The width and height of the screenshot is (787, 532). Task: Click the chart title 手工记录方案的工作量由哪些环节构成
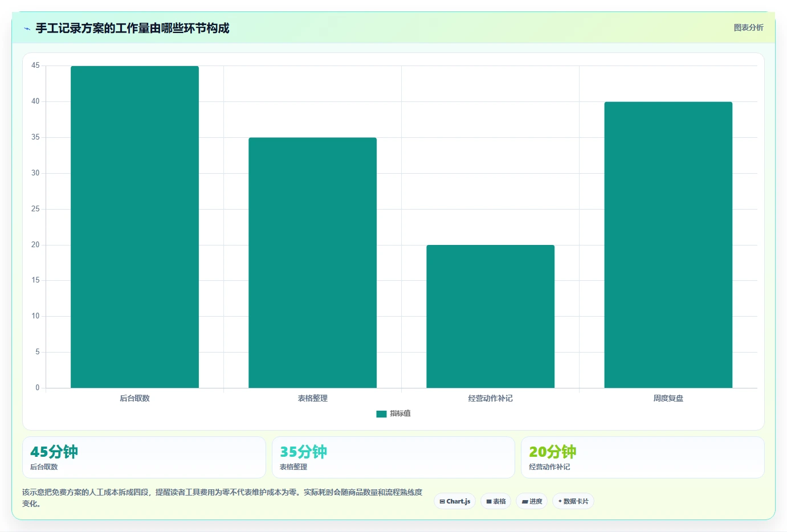tap(132, 28)
